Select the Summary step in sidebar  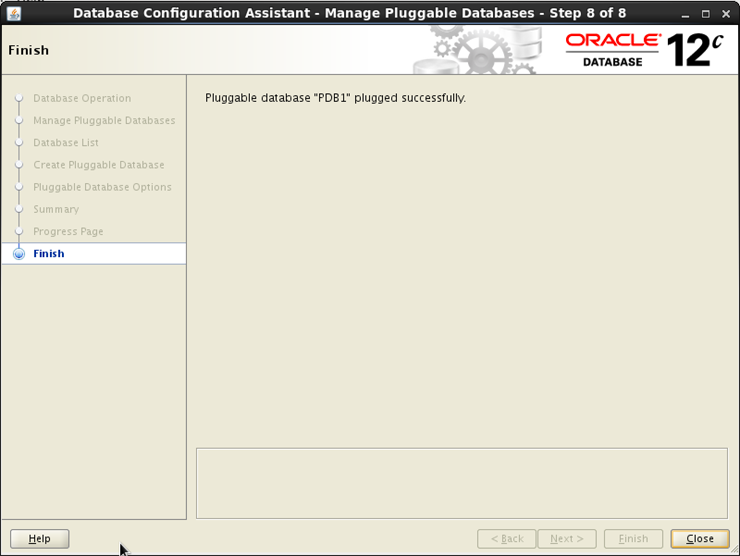coord(56,209)
